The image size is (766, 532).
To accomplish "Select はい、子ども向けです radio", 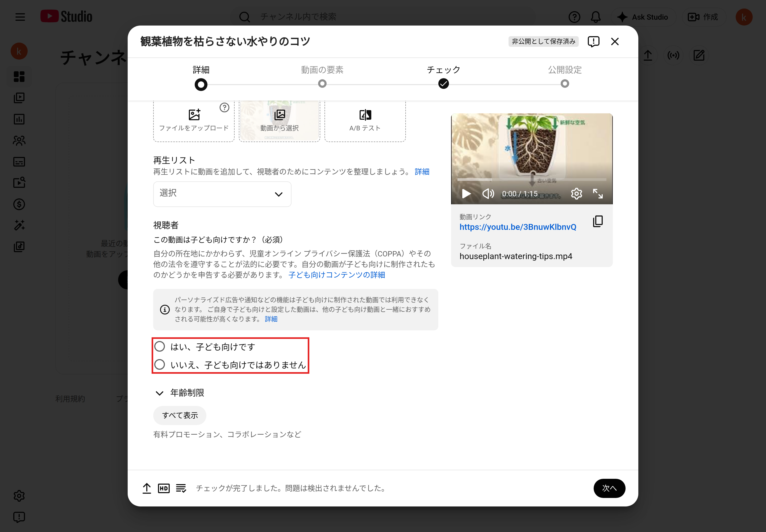I will point(160,347).
